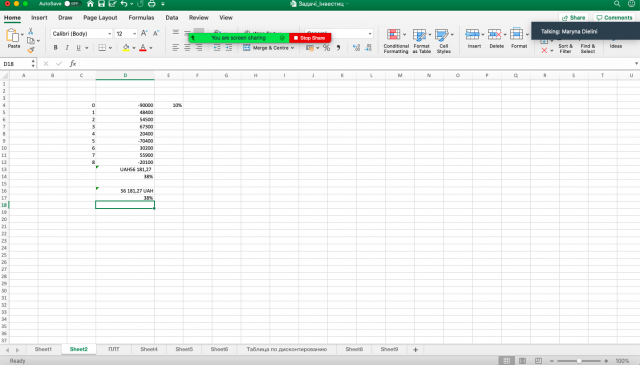Expand fill colour dropdown arrow

pyautogui.click(x=134, y=48)
